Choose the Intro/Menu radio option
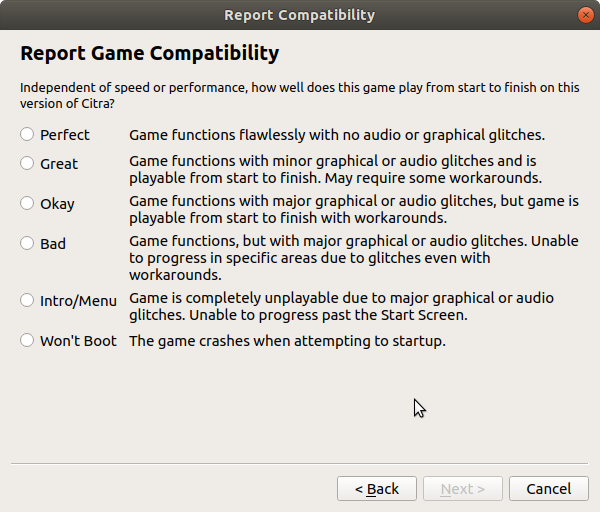Viewport: 600px width, 512px height. [x=27, y=301]
